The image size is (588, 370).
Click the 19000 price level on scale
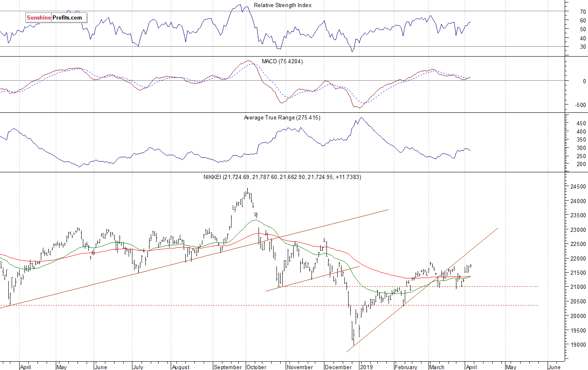pyautogui.click(x=578, y=345)
